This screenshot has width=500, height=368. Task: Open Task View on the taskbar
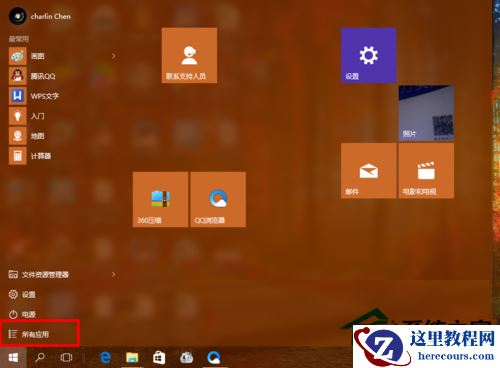tap(66, 358)
